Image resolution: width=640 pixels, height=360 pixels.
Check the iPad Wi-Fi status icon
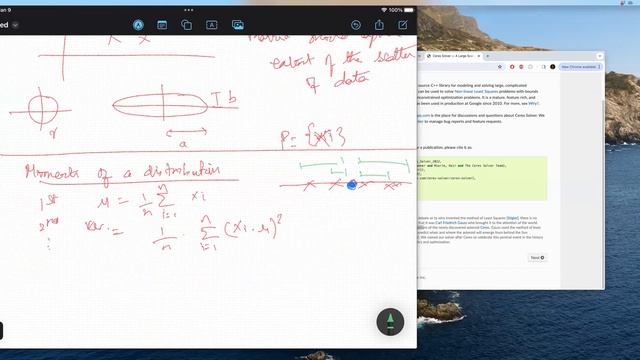click(x=384, y=10)
